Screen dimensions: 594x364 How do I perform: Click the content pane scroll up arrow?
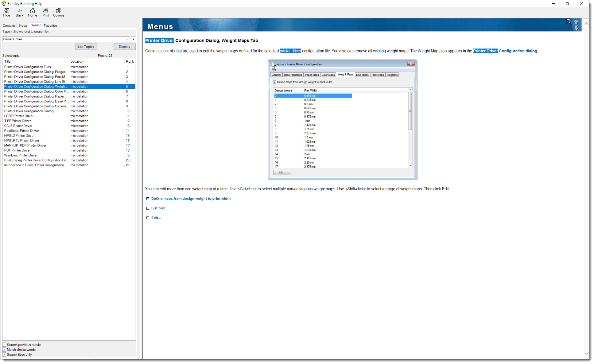(x=586, y=23)
